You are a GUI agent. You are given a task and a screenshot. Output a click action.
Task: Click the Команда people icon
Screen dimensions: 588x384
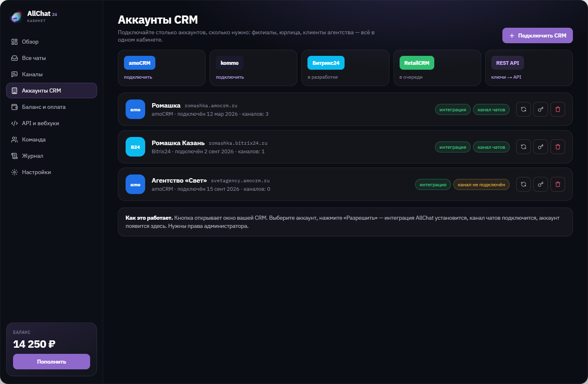15,139
